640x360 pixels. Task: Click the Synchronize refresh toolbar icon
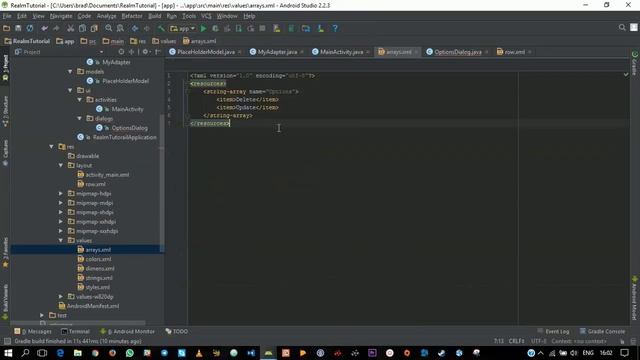(30, 29)
